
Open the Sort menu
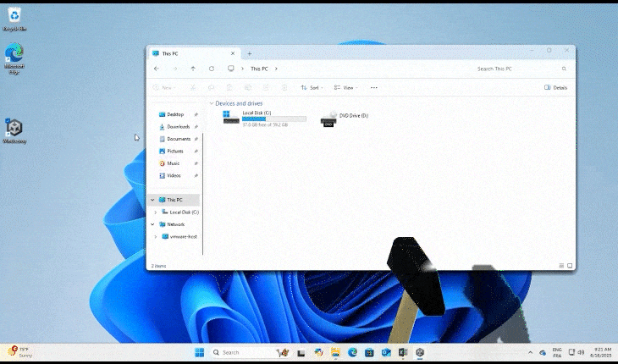click(312, 87)
